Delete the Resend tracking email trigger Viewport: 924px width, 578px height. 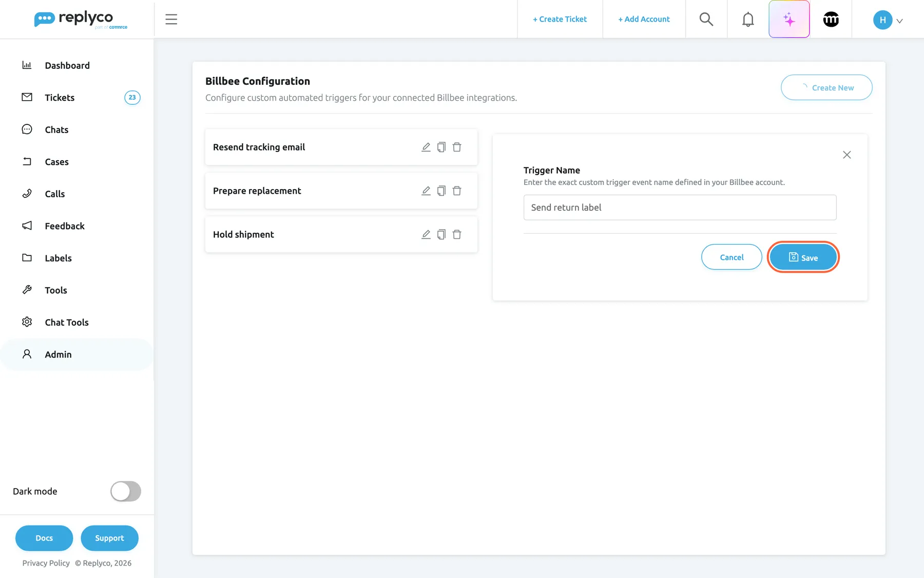click(x=457, y=147)
